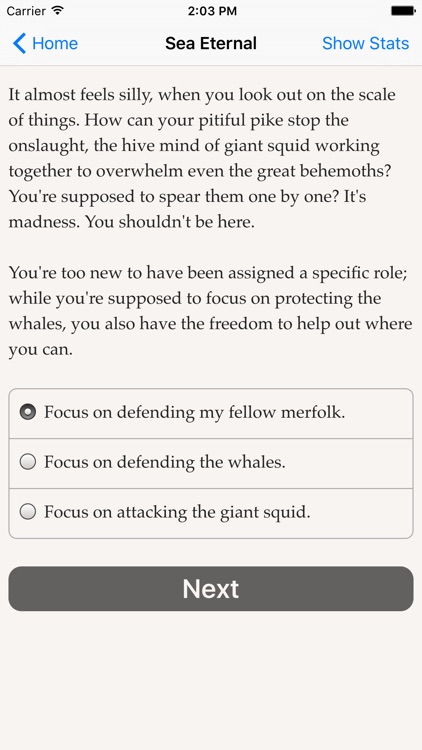Tap the Sea Eternal navigation title
Screen dimensions: 422x750
(x=211, y=43)
